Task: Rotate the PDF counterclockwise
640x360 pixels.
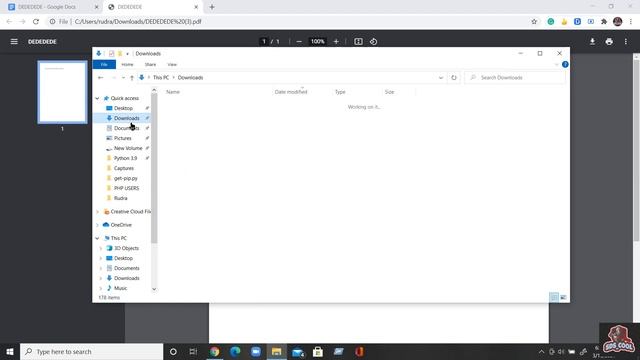Action: [x=373, y=42]
